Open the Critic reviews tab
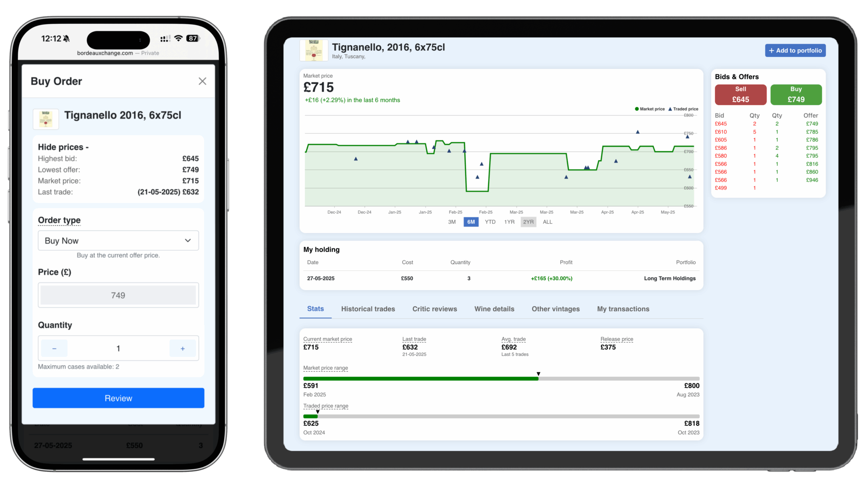Screen dimensions: 868x488 click(x=434, y=309)
